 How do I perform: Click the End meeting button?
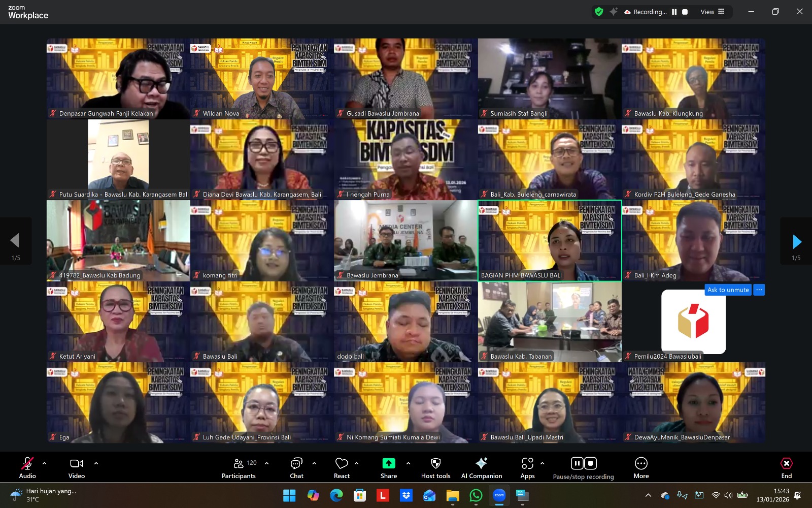[786, 467]
